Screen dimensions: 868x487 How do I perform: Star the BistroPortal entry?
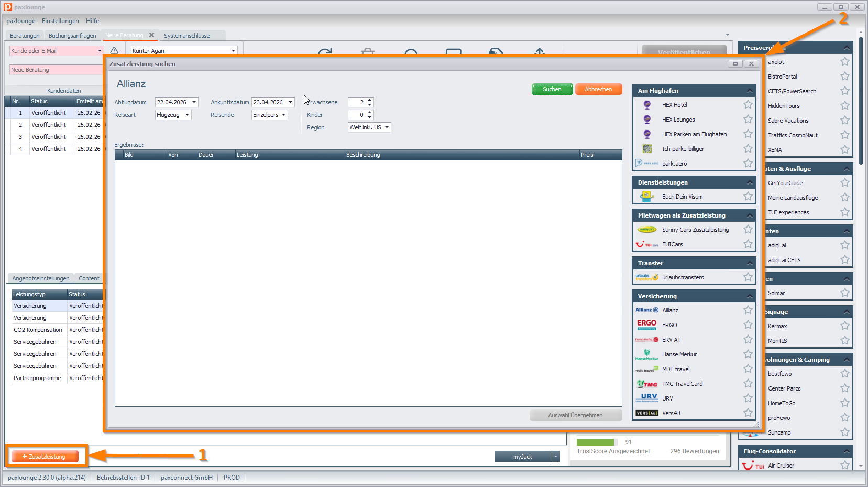click(x=844, y=77)
